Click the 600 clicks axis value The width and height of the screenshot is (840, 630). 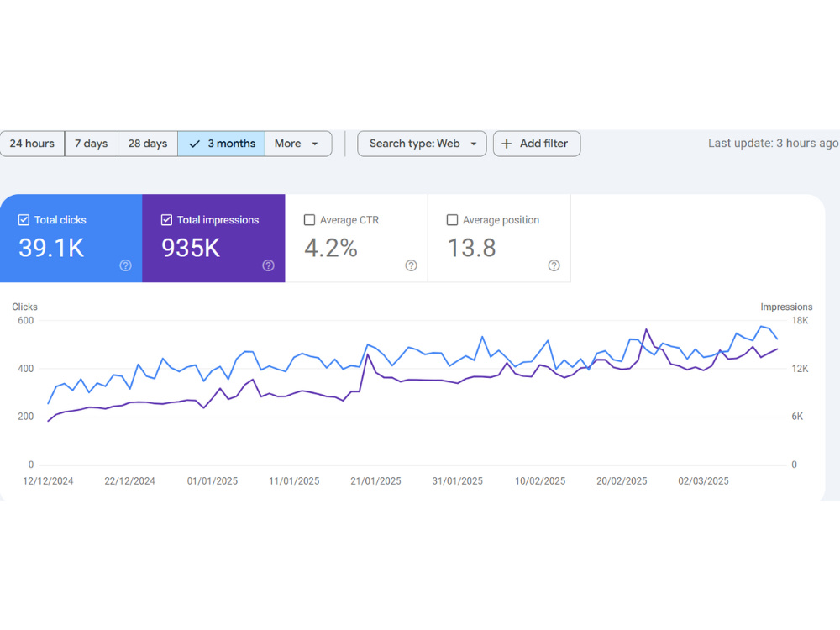click(x=26, y=320)
